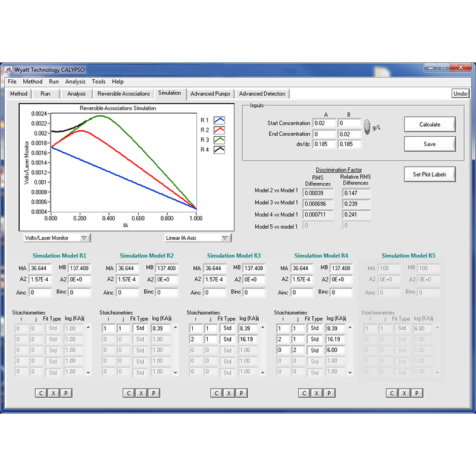Click R3 log(KA) field showing 16.19
The width and height of the screenshot is (476, 476).
click(248, 339)
